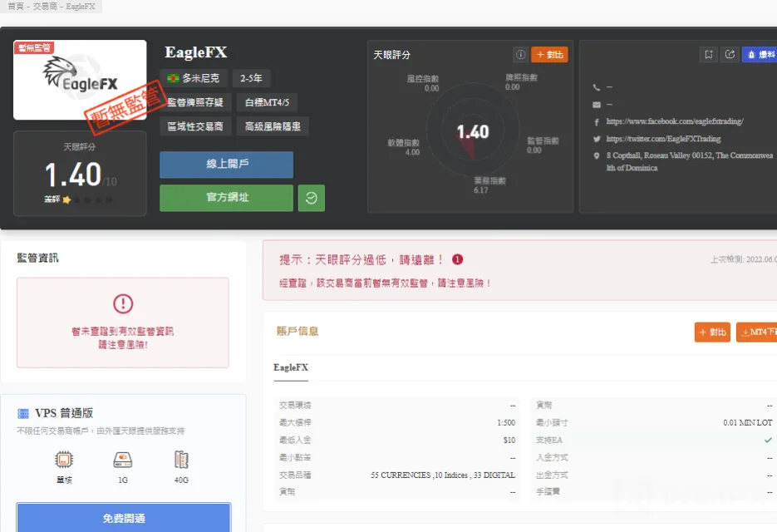Screen dimensions: 777x532
Task: Click the MT4 download button
Action: click(757, 332)
